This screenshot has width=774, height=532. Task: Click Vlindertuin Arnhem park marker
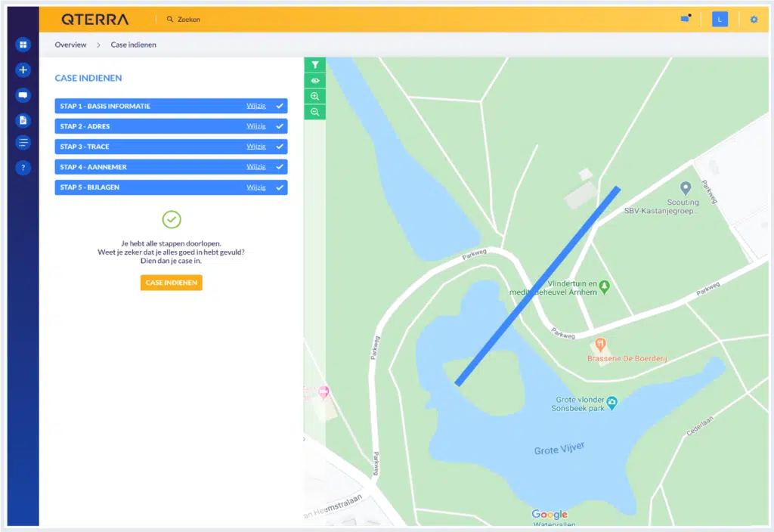pyautogui.click(x=604, y=286)
